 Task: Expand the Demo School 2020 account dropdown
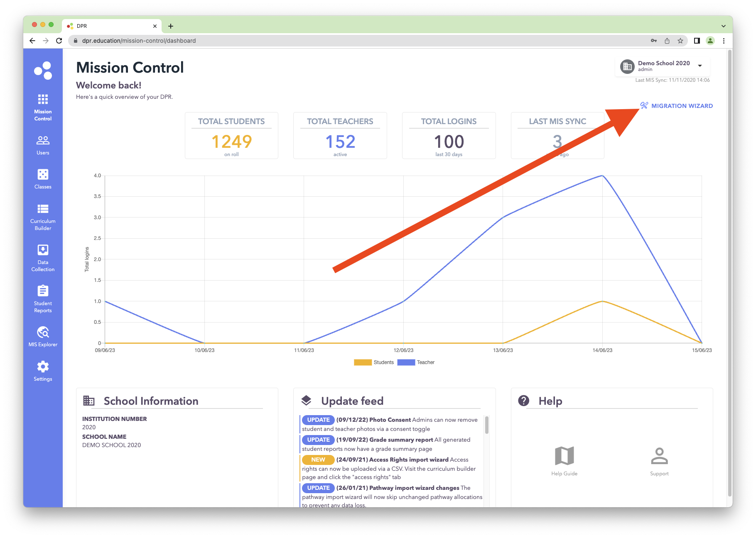(x=700, y=66)
